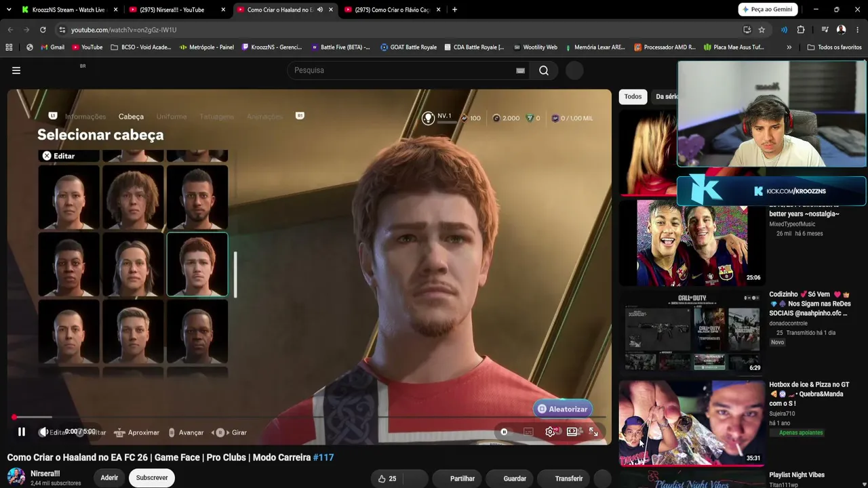
Task: Mute the video volume speaker icon
Action: pyautogui.click(x=43, y=432)
